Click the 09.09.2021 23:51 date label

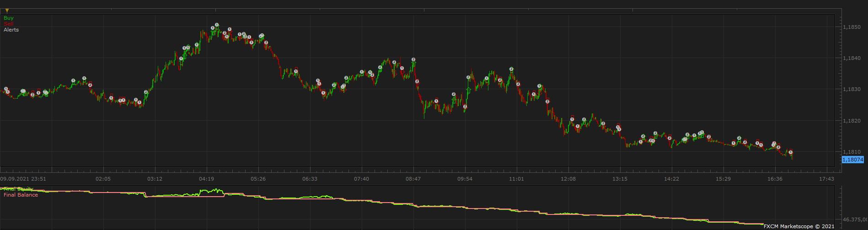23,179
